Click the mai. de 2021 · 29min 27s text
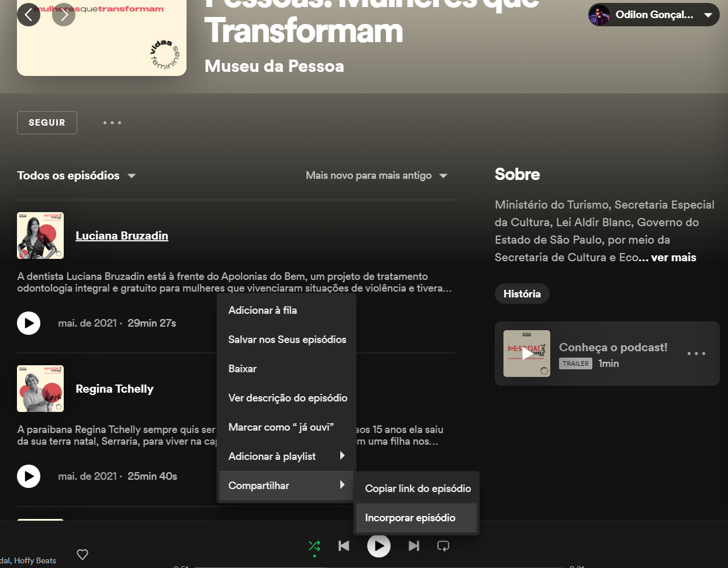The width and height of the screenshot is (728, 568). pyautogui.click(x=117, y=323)
